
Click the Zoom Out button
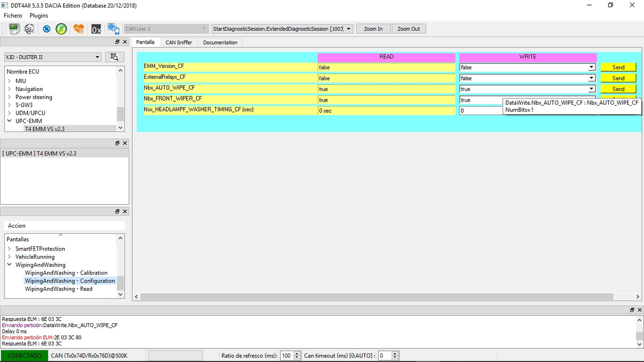tap(409, 29)
